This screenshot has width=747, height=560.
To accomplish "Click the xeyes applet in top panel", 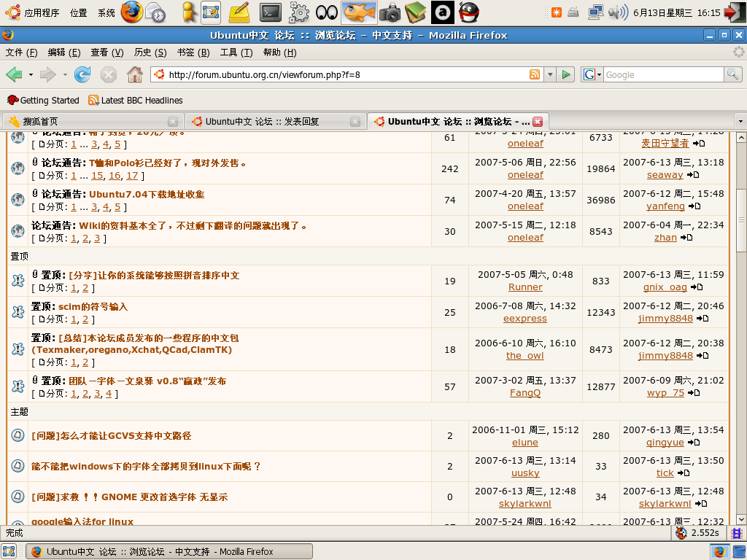I will pos(327,13).
